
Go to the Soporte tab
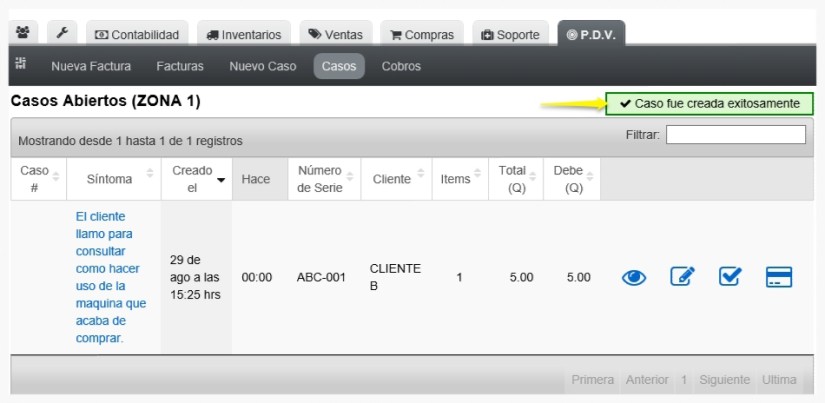510,35
